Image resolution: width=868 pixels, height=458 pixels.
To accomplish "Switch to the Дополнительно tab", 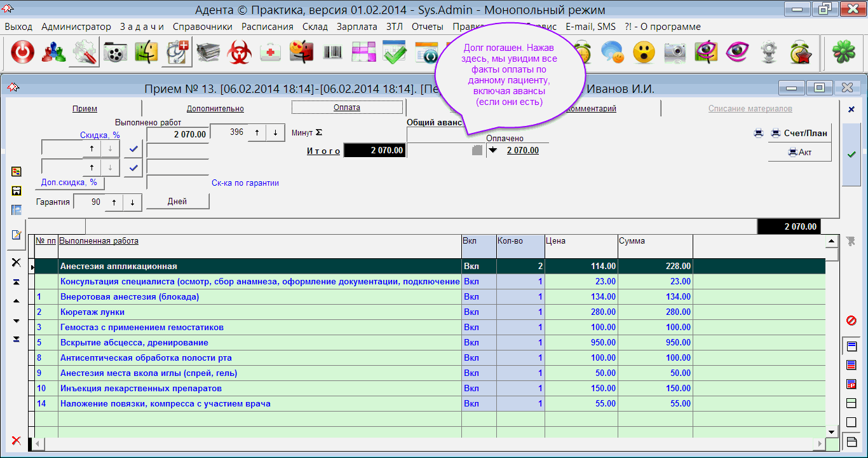I will click(215, 108).
